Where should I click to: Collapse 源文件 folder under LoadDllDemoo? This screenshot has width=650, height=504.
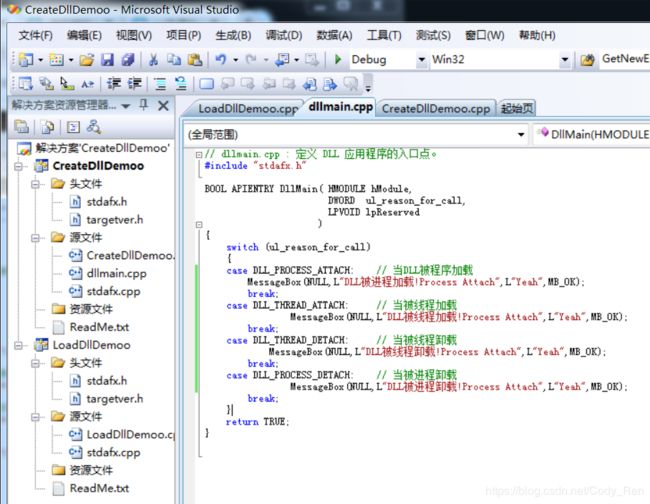coord(36,417)
